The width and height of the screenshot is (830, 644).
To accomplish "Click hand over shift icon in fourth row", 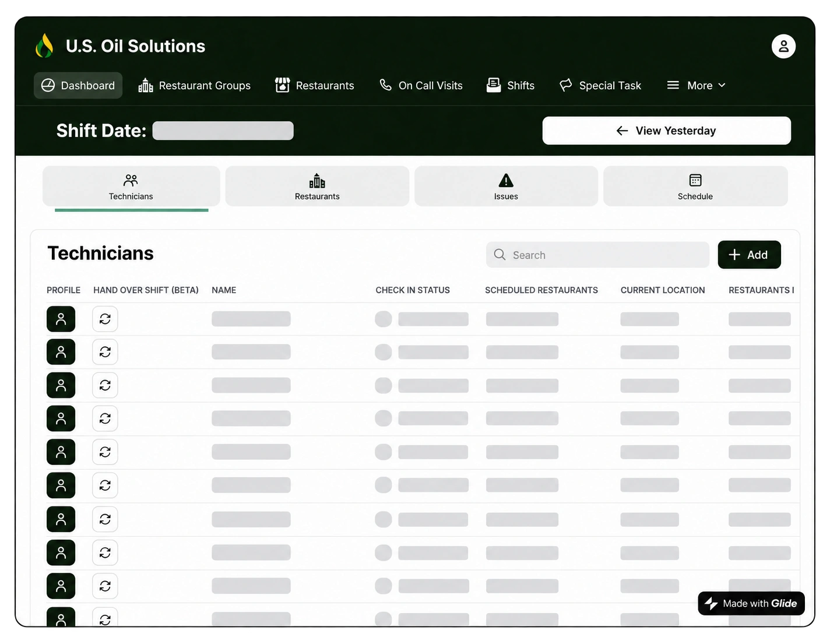I will pyautogui.click(x=105, y=418).
